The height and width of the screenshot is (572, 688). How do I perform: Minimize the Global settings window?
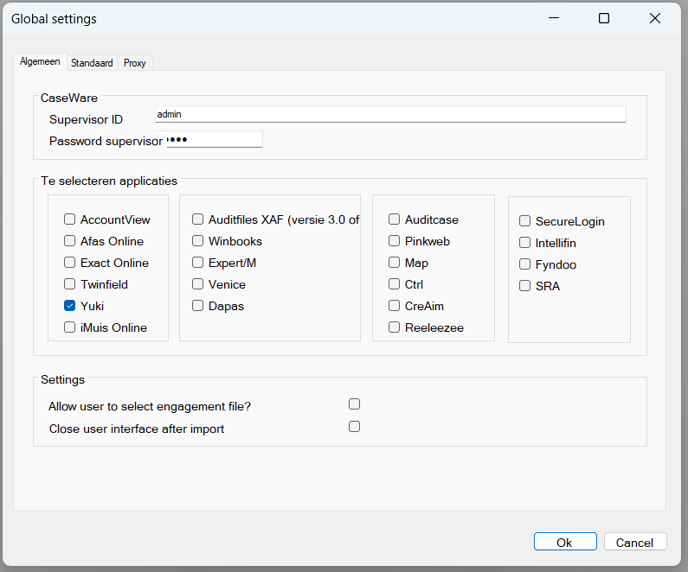(x=554, y=18)
